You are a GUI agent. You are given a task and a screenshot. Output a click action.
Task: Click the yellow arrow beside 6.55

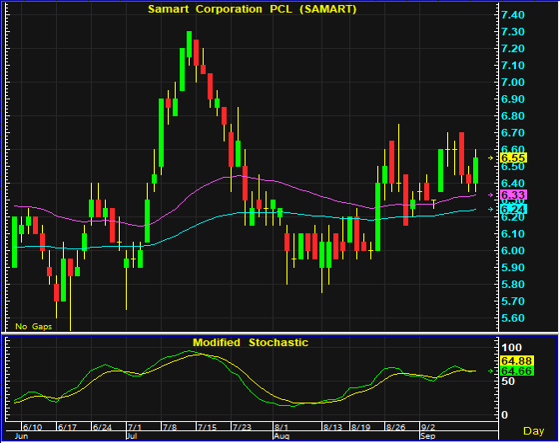(491, 158)
